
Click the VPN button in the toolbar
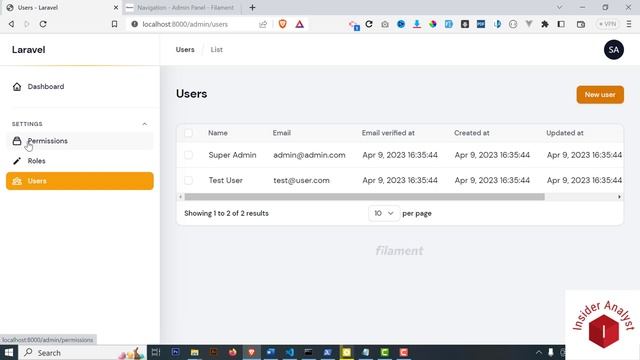point(607,24)
